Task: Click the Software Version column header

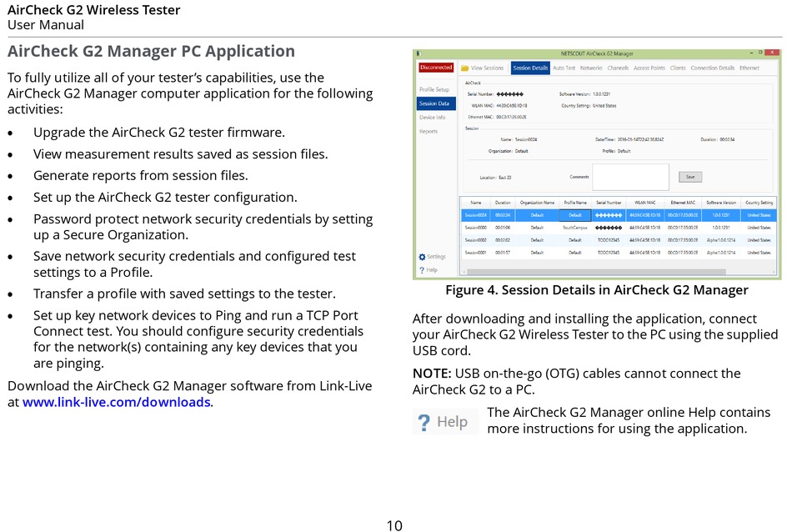Action: (x=721, y=203)
